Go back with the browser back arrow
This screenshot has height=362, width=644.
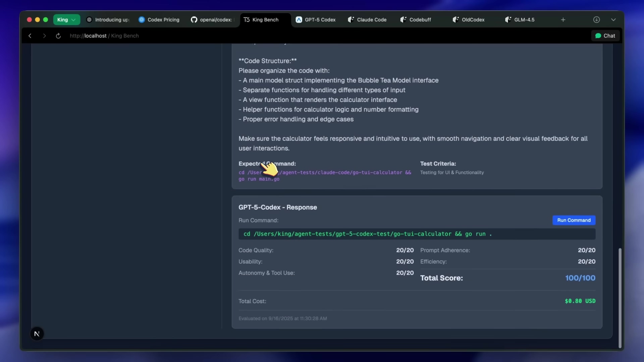[x=30, y=36]
